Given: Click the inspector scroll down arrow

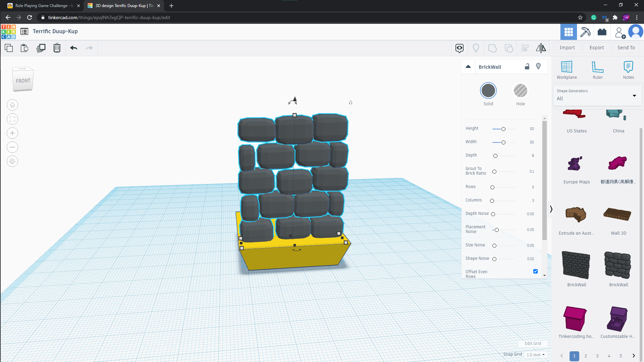Looking at the screenshot, I should point(544,276).
